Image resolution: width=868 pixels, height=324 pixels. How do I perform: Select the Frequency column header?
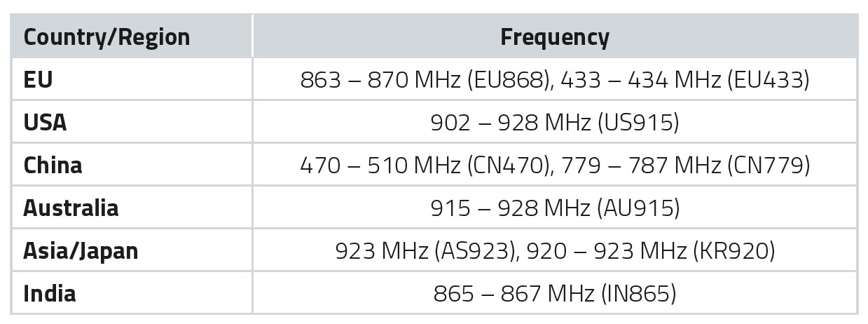(555, 37)
